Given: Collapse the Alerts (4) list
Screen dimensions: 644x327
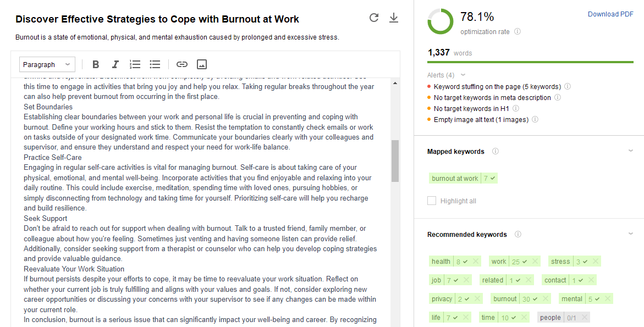Looking at the screenshot, I should coord(463,75).
